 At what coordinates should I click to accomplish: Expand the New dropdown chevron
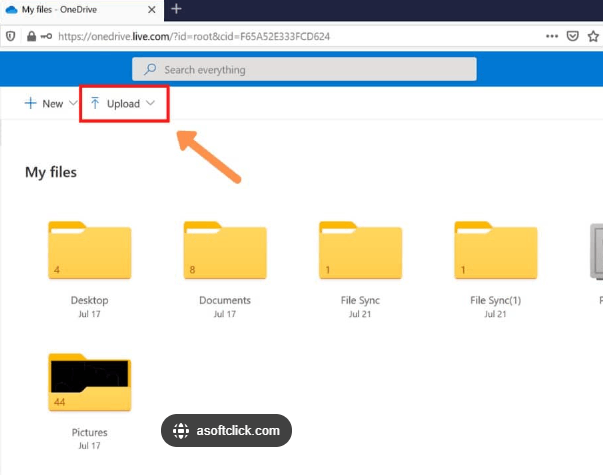pyautogui.click(x=73, y=103)
